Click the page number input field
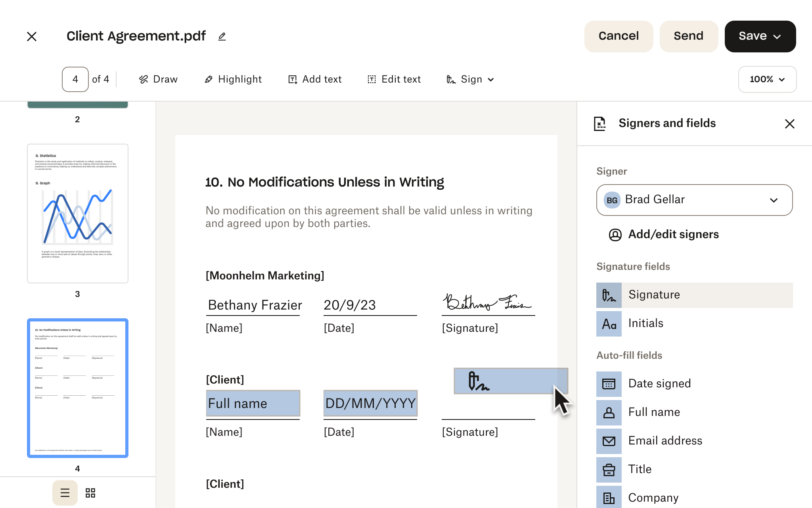The width and height of the screenshot is (812, 508). point(75,79)
